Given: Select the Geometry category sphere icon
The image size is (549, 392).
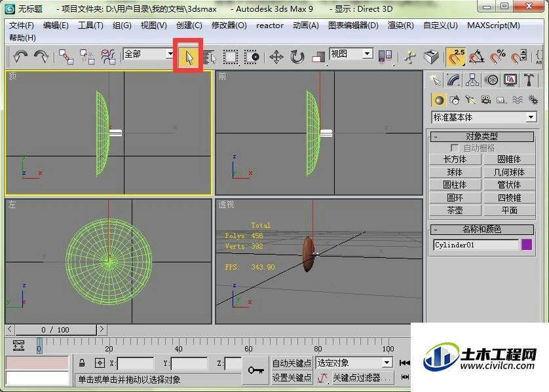Looking at the screenshot, I should (x=439, y=100).
